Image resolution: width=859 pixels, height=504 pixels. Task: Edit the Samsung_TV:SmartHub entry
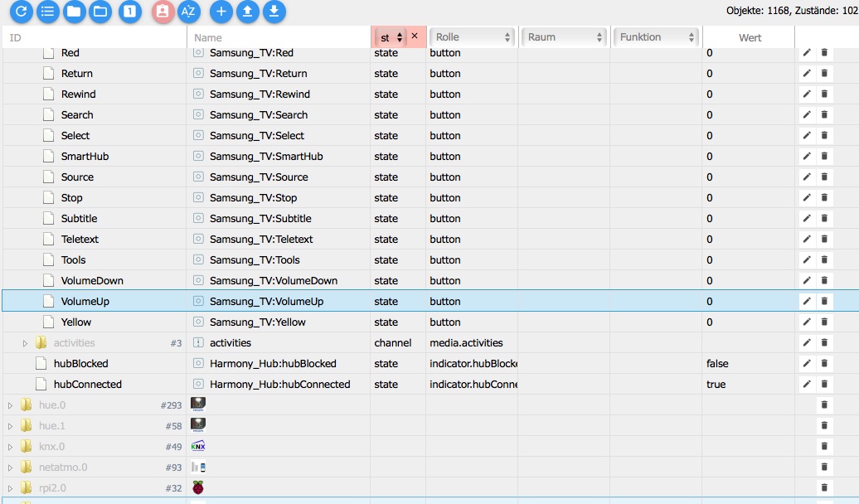(x=807, y=156)
